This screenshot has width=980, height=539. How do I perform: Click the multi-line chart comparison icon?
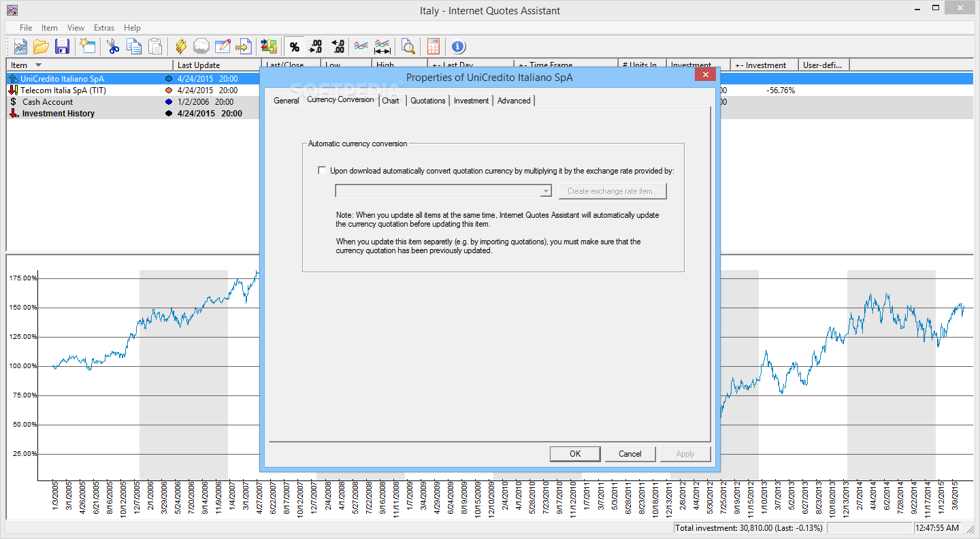point(361,46)
